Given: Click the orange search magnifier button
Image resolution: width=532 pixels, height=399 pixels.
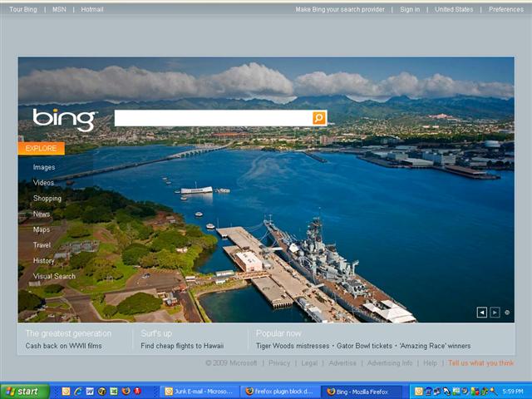Looking at the screenshot, I should 319,118.
